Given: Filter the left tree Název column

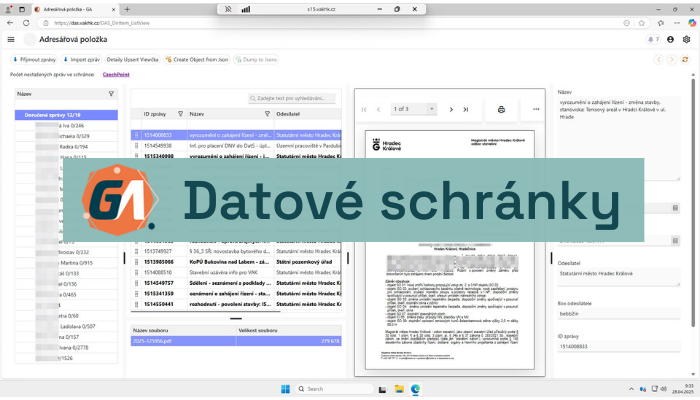Looking at the screenshot, I should (111, 94).
